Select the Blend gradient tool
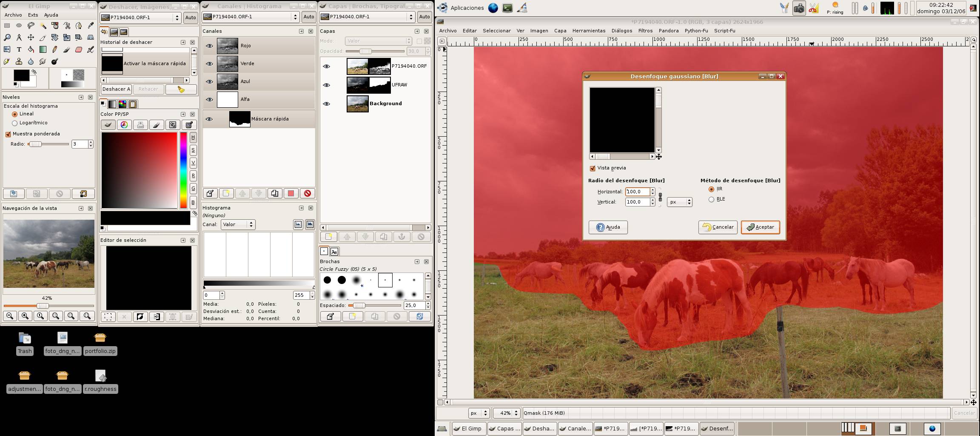Viewport: 980px width, 436px height. 43,49
